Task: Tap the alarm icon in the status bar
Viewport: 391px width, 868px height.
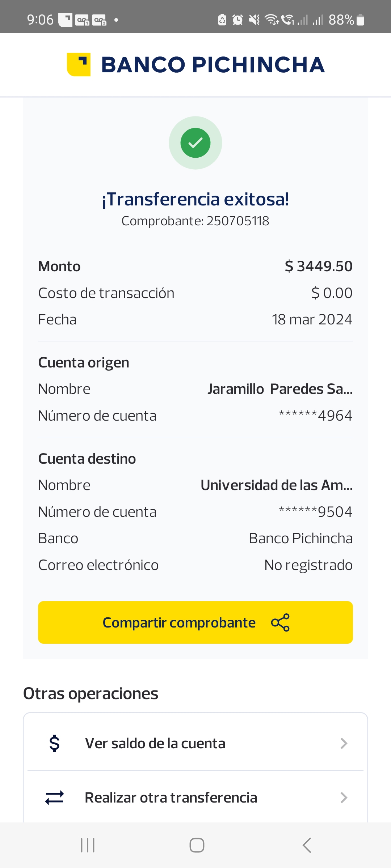Action: [237, 20]
